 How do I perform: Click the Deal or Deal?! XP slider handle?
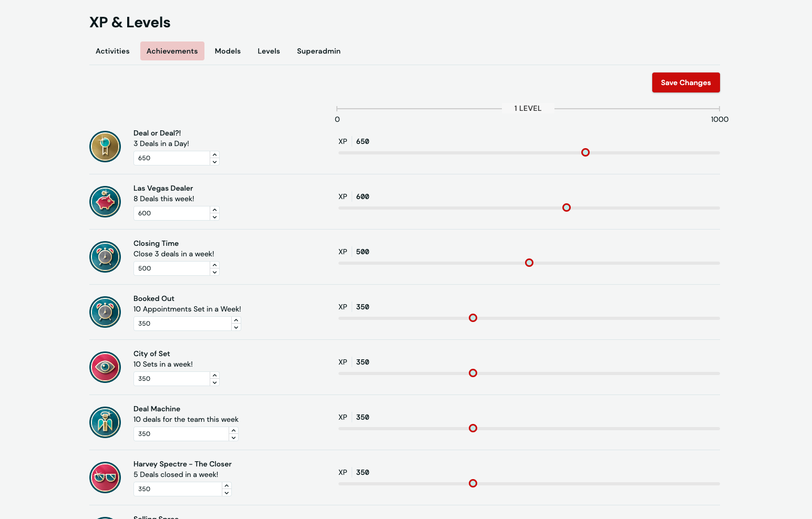585,152
